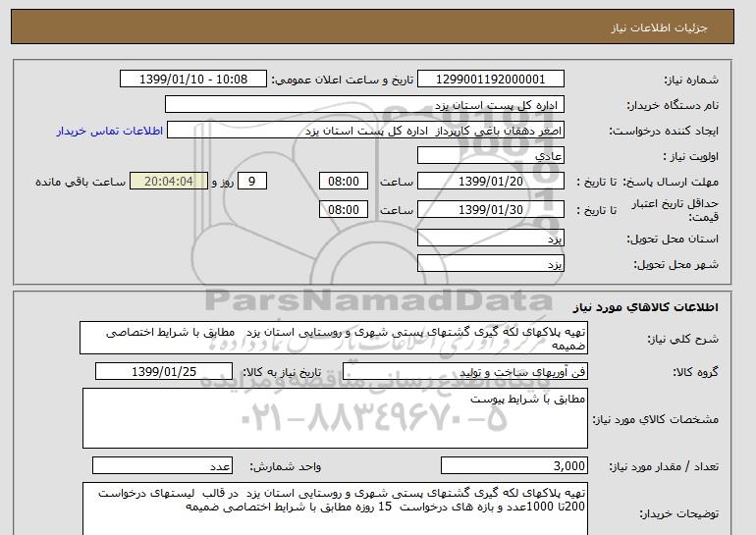Screen dimensions: 756x535
Task: Click the label شماره نیاز
Action: point(691,80)
